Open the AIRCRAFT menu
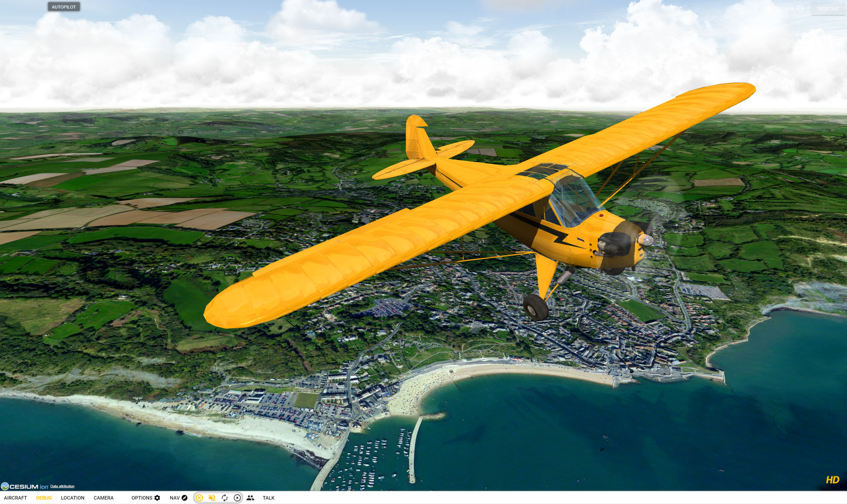This screenshot has width=847, height=504. point(16,498)
